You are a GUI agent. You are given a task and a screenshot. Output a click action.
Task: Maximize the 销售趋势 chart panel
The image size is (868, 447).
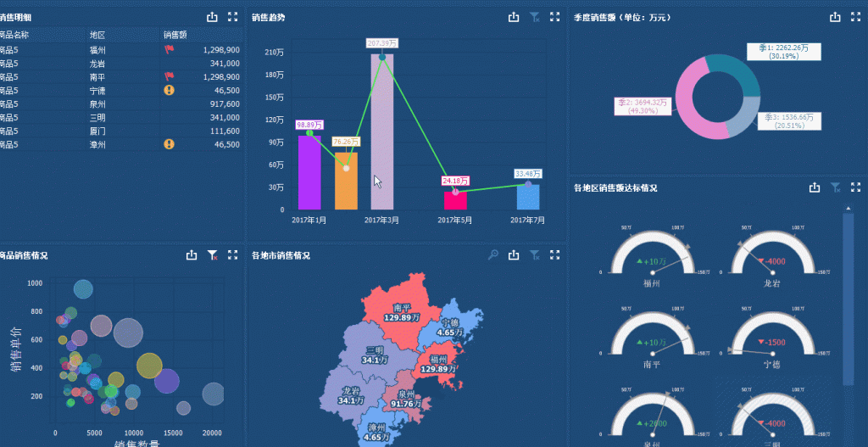554,17
